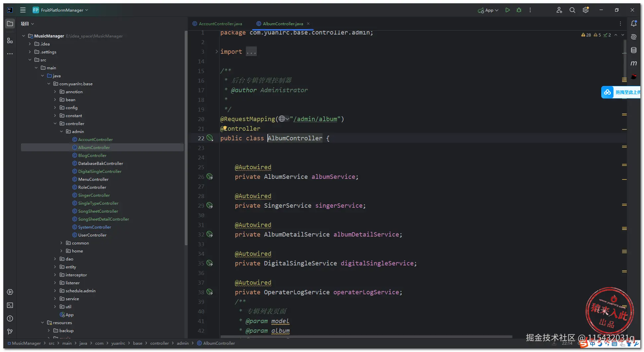Debug the App configuration

tap(519, 10)
